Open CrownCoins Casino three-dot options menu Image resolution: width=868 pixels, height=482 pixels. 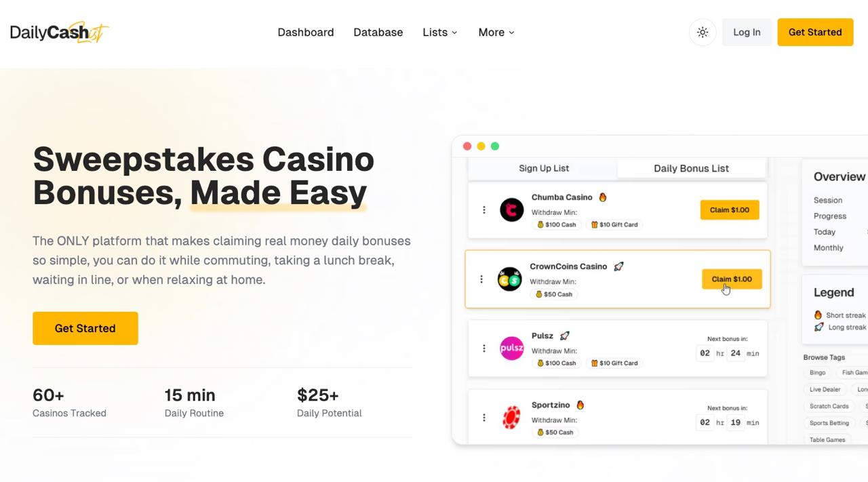(481, 279)
